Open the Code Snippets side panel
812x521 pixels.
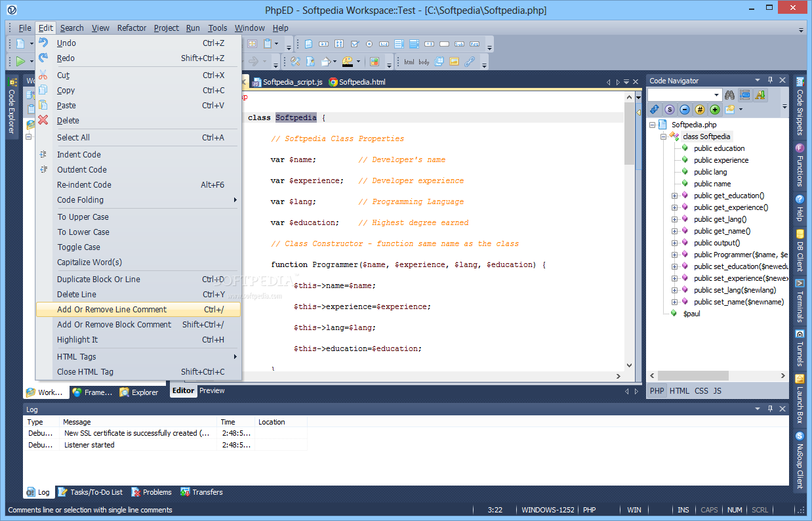[800, 106]
